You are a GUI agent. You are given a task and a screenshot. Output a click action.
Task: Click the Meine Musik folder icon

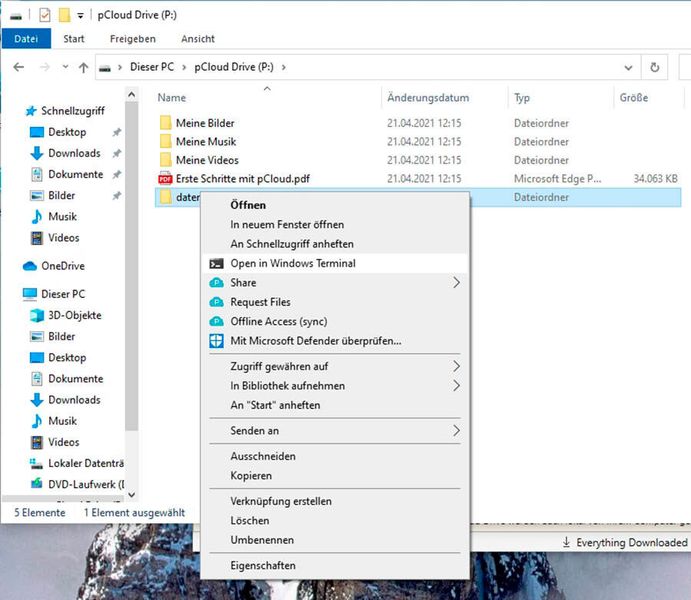[165, 141]
